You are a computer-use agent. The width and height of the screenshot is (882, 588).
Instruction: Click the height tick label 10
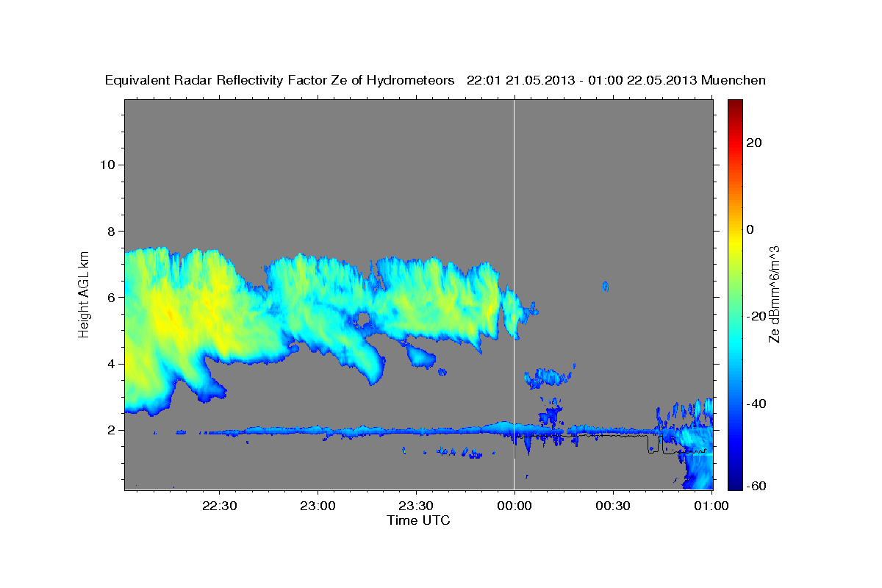(107, 165)
